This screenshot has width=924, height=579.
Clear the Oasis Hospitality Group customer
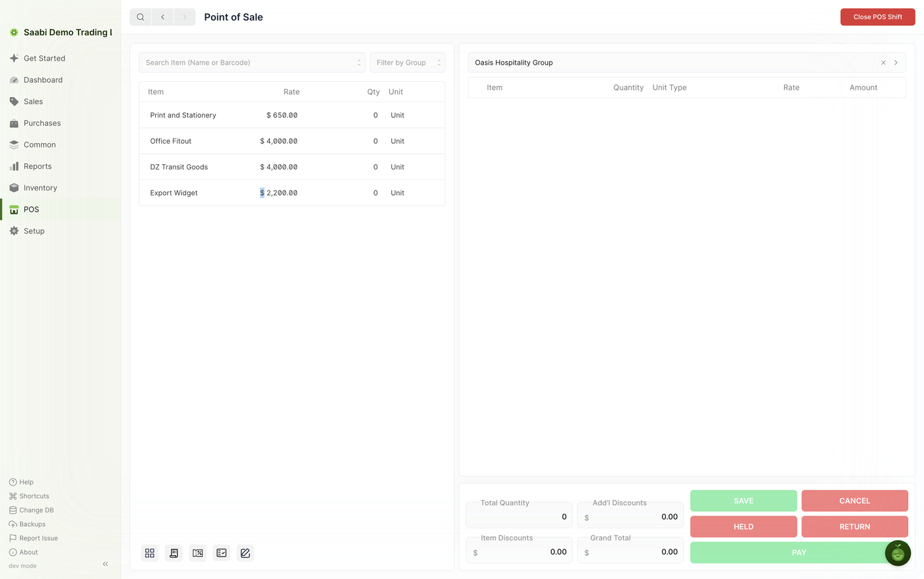click(x=883, y=63)
